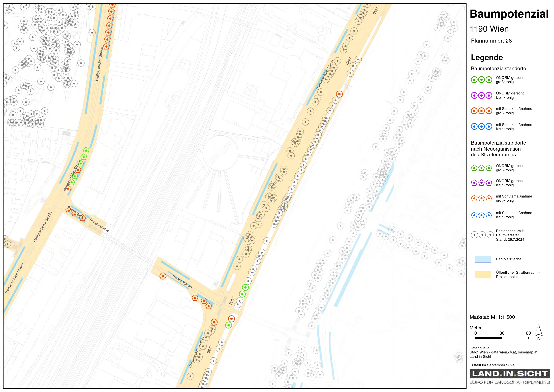This screenshot has width=554, height=392.
Task: Click the first green ÖNORM großkronig circle symbol
Action: pyautogui.click(x=474, y=80)
